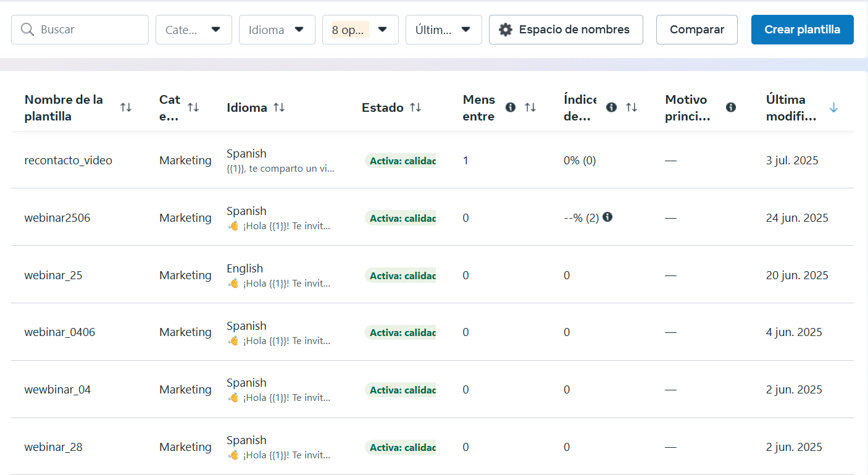Click the Motivo principal info icon
Image resolution: width=868 pixels, height=475 pixels.
coord(731,107)
